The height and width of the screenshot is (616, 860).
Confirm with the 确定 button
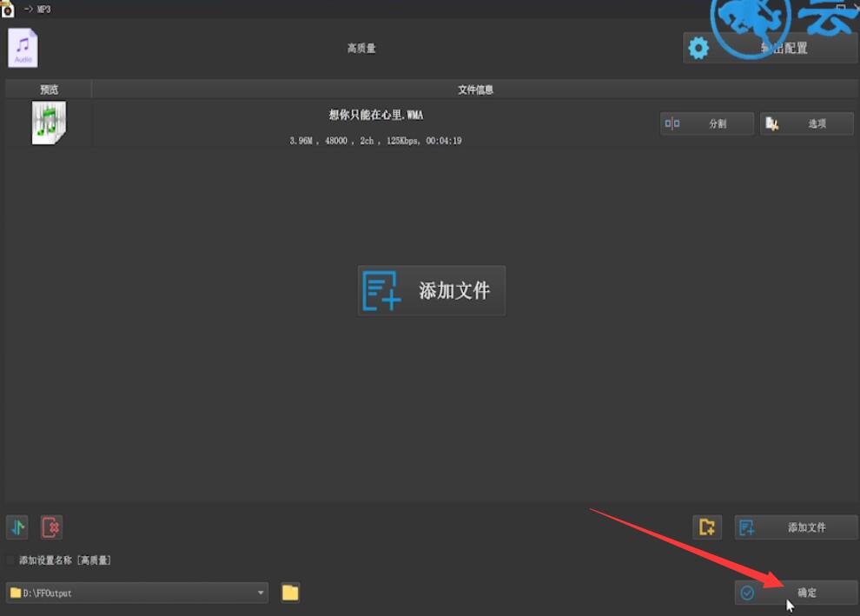point(796,593)
